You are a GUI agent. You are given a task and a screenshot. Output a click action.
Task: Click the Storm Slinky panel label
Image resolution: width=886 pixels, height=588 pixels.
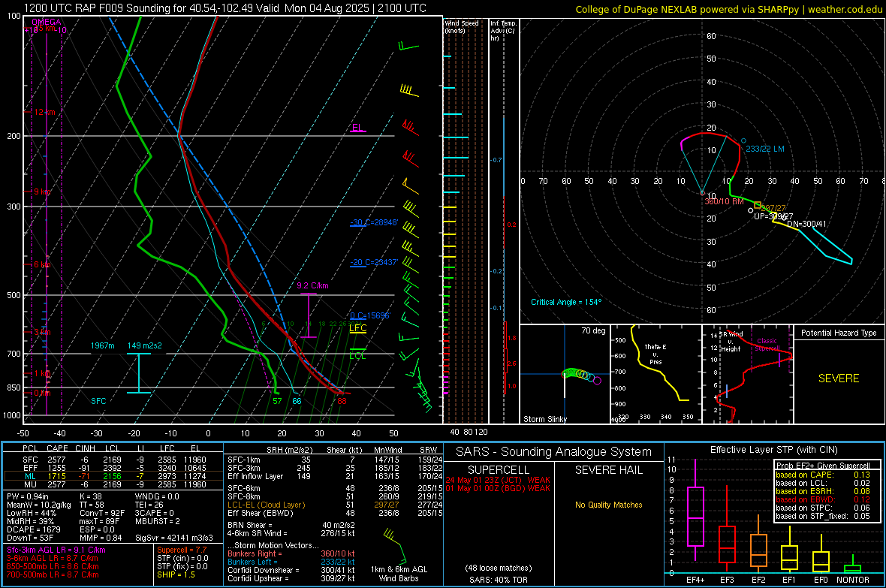pos(544,419)
